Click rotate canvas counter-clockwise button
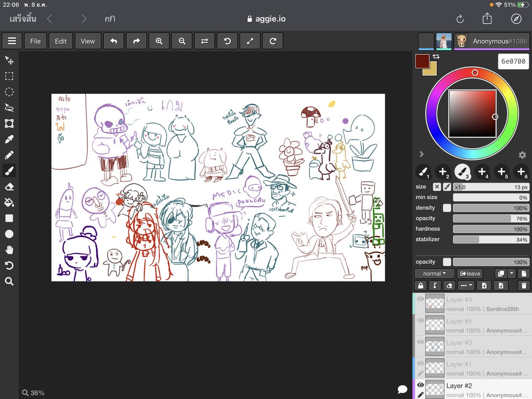Screen dimensions: 532x399 [x=227, y=41]
